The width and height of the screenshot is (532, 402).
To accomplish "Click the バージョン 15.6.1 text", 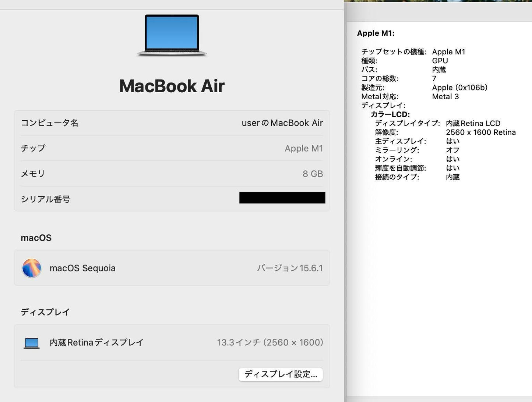I will coord(290,268).
